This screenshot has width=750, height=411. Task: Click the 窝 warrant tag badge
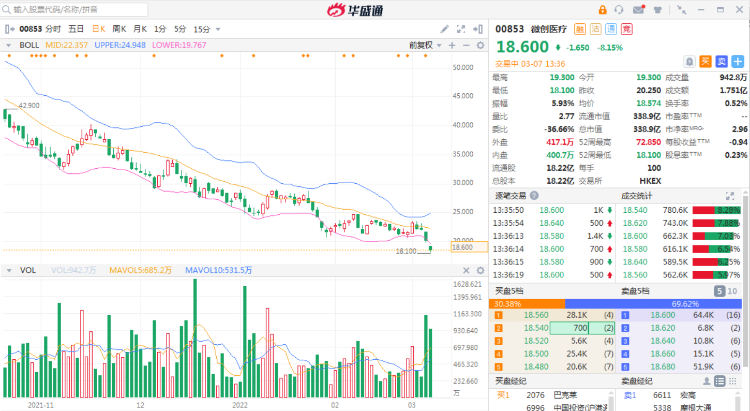click(627, 29)
